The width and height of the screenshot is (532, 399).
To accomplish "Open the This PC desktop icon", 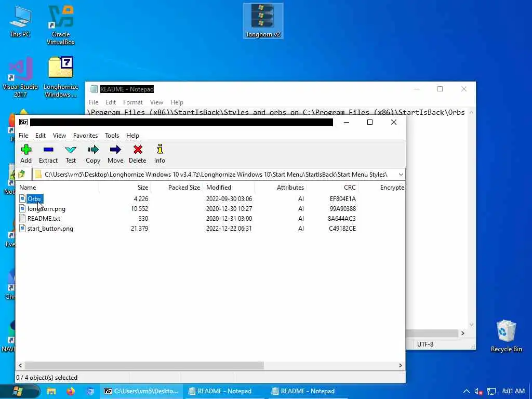I will tap(20, 21).
